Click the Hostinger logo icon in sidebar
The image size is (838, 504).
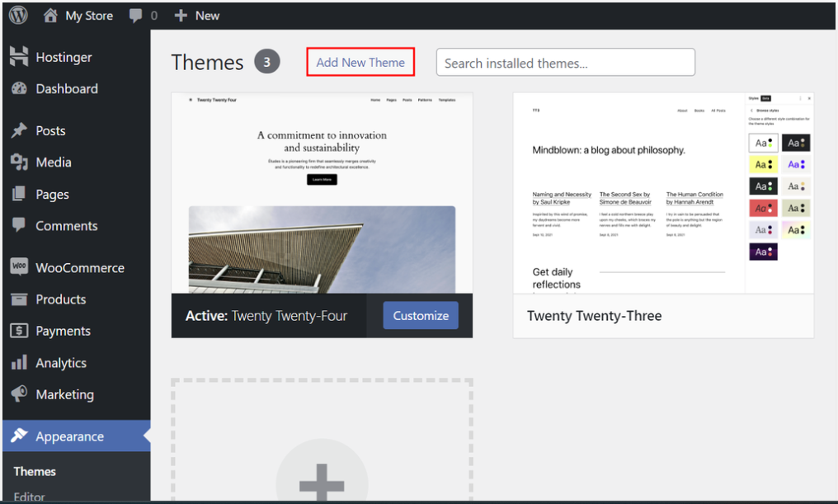click(19, 57)
